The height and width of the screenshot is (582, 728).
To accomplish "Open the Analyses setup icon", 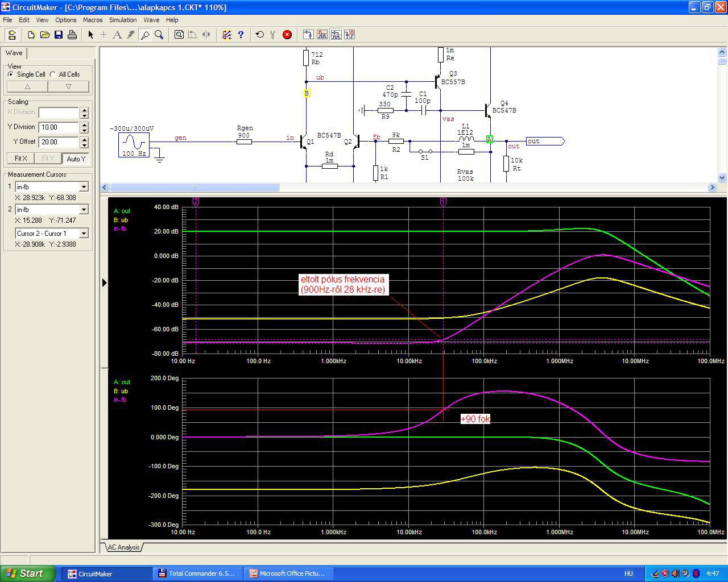I will 227,35.
